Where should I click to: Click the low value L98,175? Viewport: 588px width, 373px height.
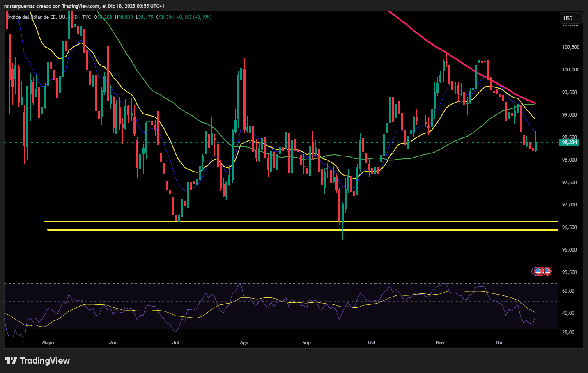click(145, 17)
